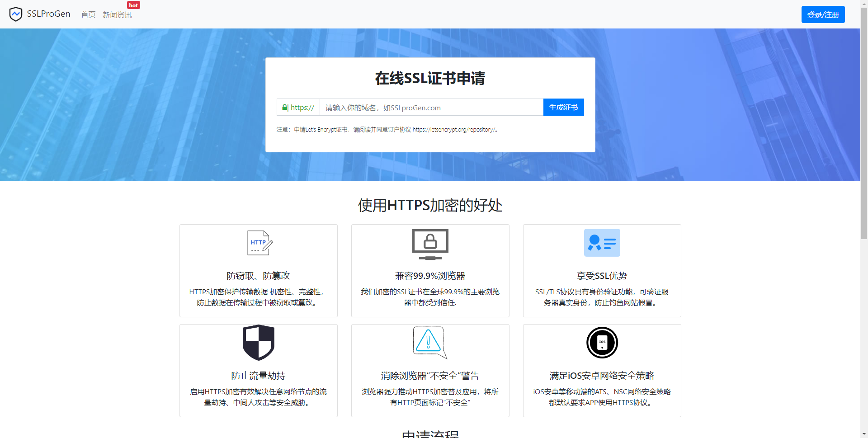Image resolution: width=868 pixels, height=438 pixels.
Task: Click the iOS circle icon above 满足iOS安卓网络安全策略
Action: pos(602,342)
